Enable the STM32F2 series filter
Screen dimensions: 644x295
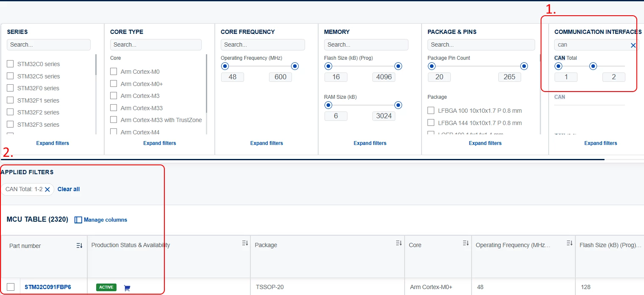coord(10,112)
